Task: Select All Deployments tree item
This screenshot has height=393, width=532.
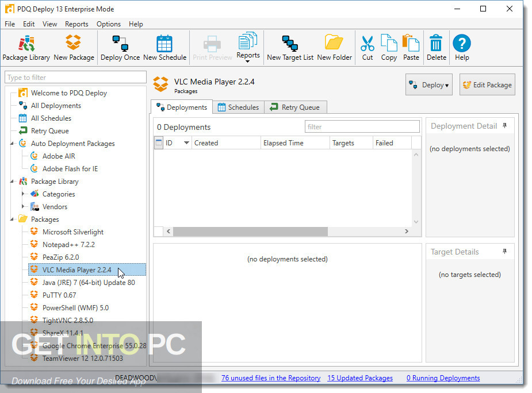Action: tap(56, 106)
